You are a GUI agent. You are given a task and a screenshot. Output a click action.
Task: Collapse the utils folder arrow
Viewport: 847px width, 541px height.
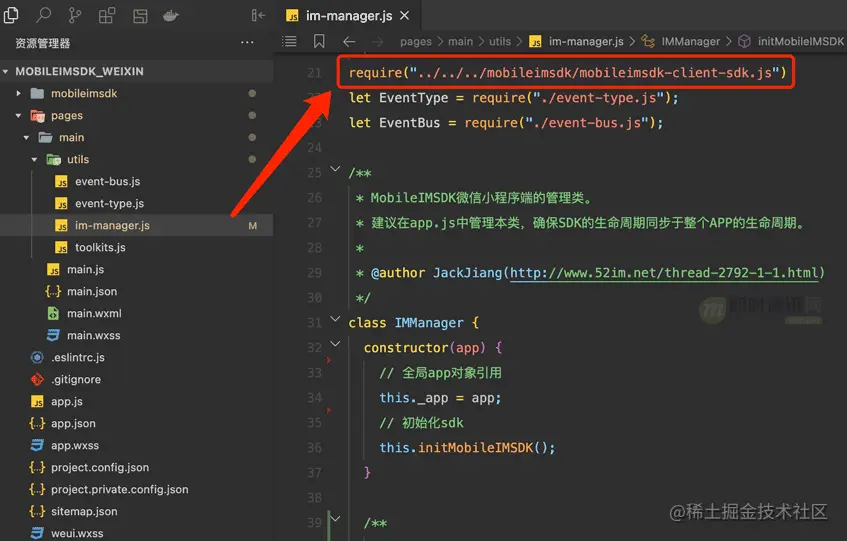coord(35,160)
